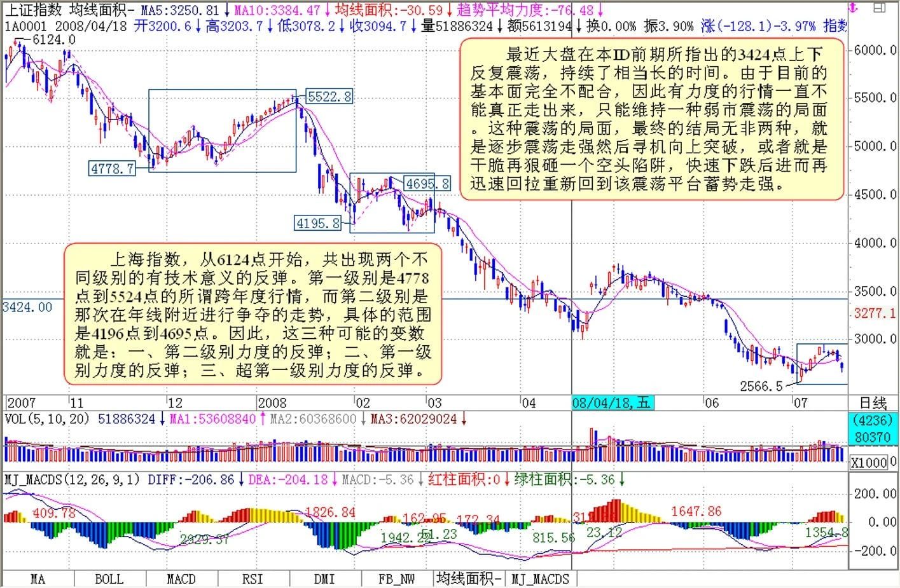Image resolution: width=900 pixels, height=588 pixels.
Task: Click the 4778.7 low price label
Action: point(112,168)
